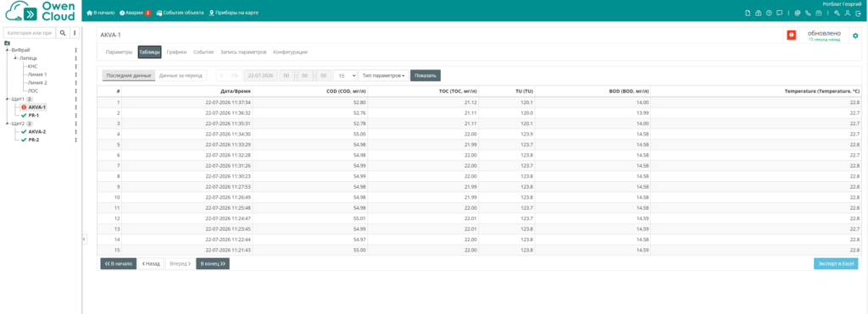Screen dimensions: 868x314
Task: Open options menu for 'AKVA-1' row
Action: [75, 107]
